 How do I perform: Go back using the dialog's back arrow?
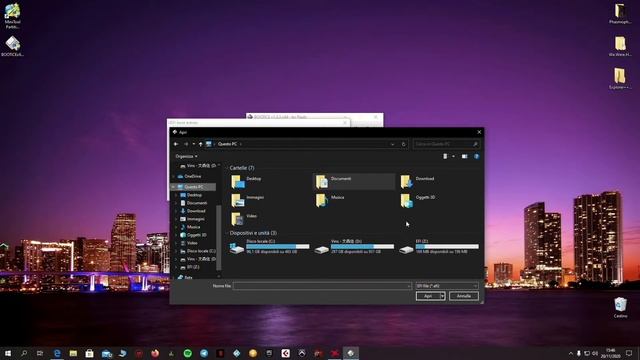[176, 144]
